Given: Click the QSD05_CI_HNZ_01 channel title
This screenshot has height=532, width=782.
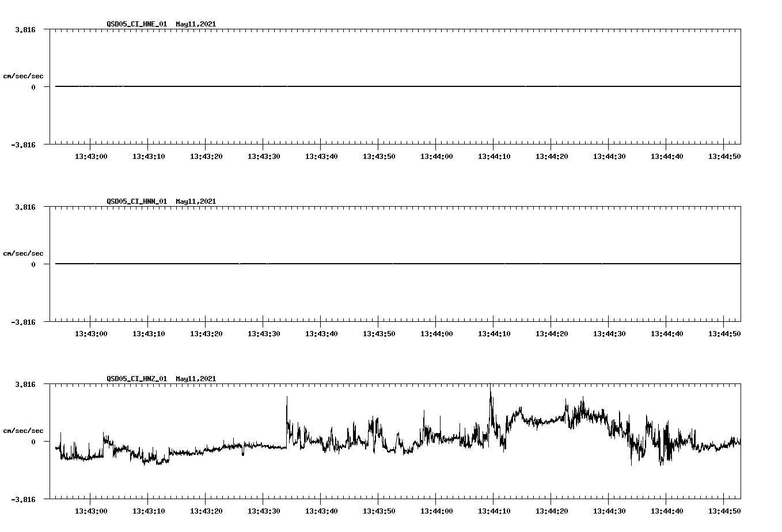Looking at the screenshot, I should [135, 379].
